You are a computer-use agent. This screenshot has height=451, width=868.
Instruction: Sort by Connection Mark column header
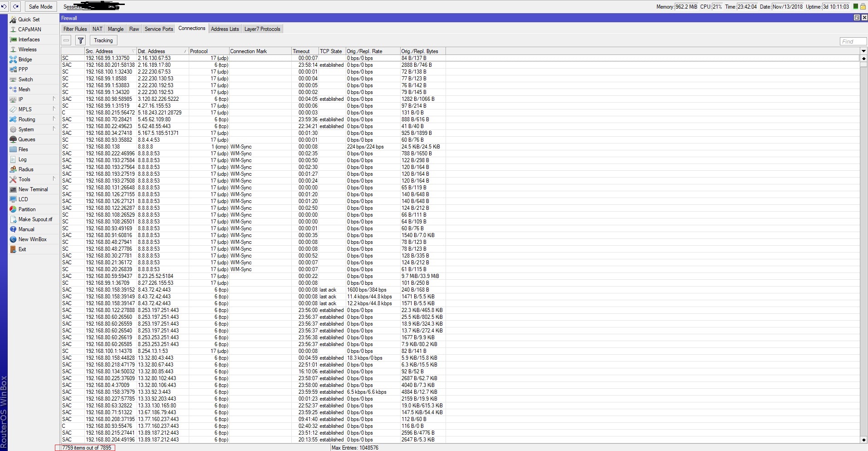click(x=260, y=51)
